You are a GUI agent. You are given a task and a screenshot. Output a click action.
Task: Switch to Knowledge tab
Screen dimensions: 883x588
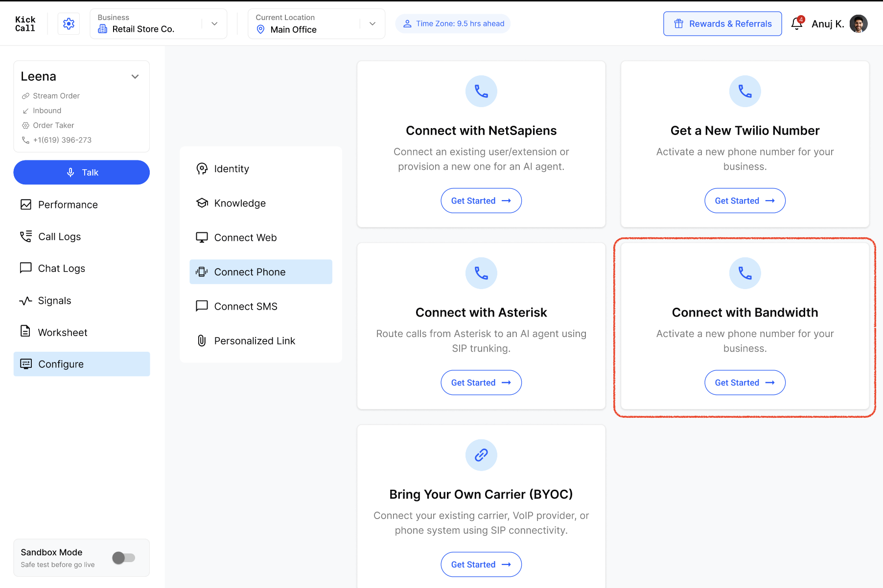261,203
